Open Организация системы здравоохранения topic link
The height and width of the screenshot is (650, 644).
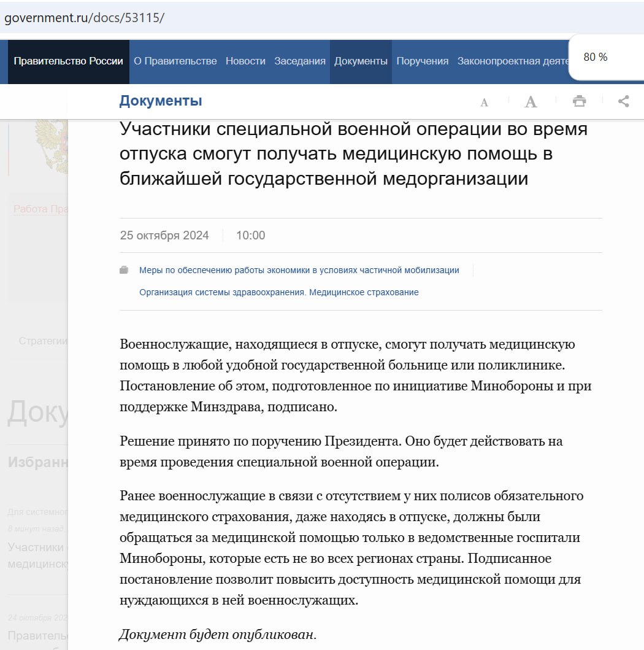pos(278,292)
